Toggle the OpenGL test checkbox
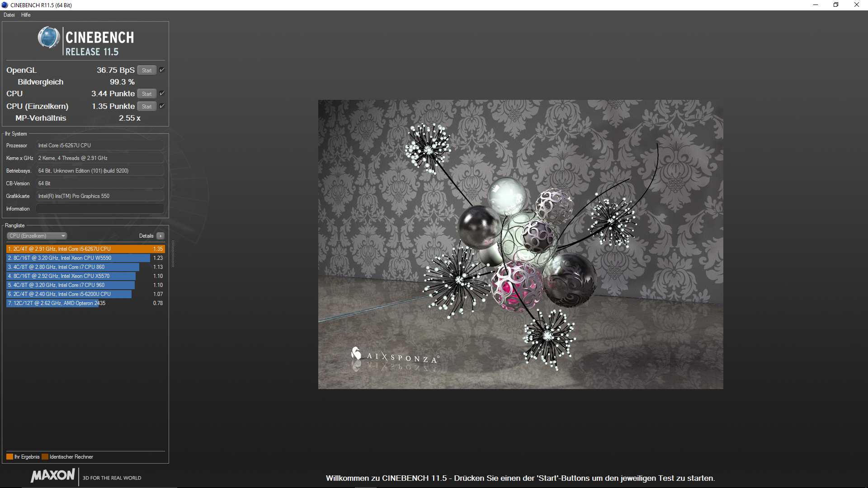 [x=162, y=70]
